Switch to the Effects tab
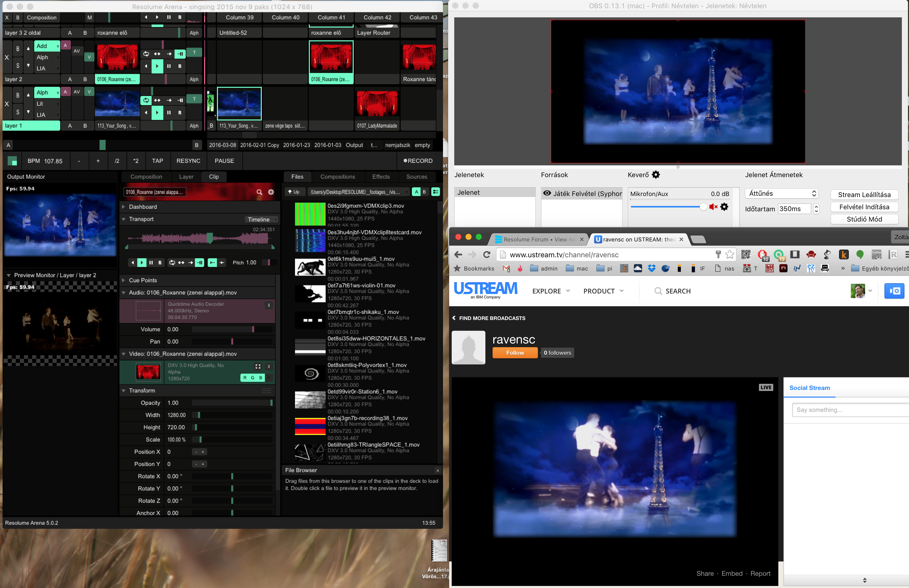The width and height of the screenshot is (909, 588). [381, 177]
